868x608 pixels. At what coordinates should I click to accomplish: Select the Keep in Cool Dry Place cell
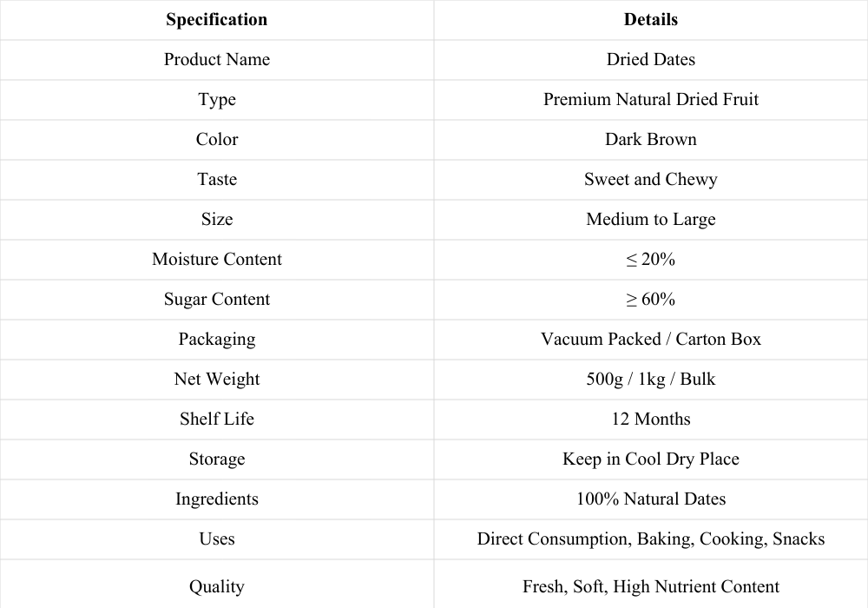point(650,459)
